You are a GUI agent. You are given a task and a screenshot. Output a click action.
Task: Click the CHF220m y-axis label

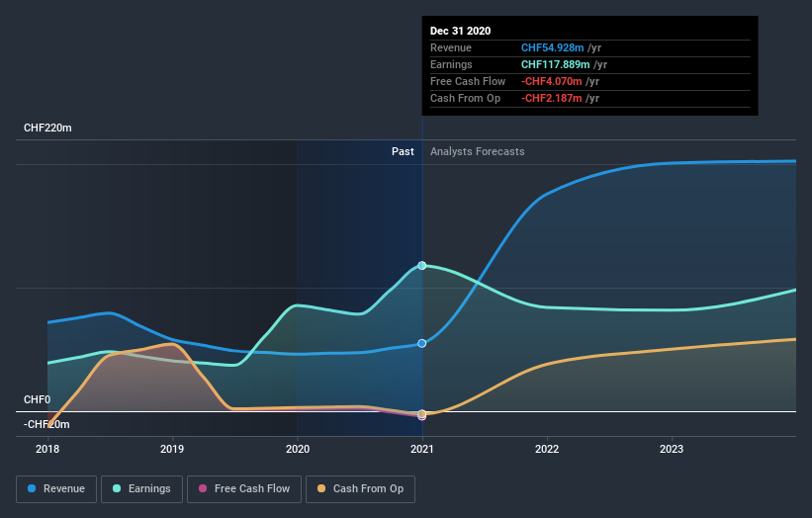pos(47,128)
